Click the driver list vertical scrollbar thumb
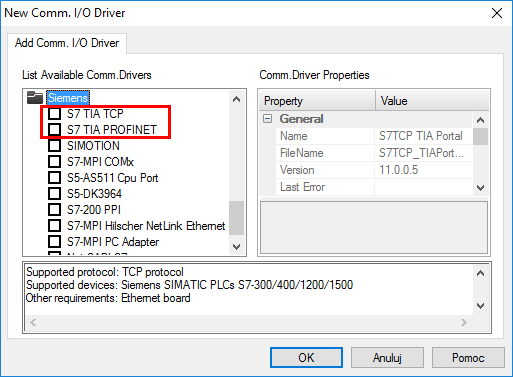513x377 pixels. pyautogui.click(x=236, y=218)
